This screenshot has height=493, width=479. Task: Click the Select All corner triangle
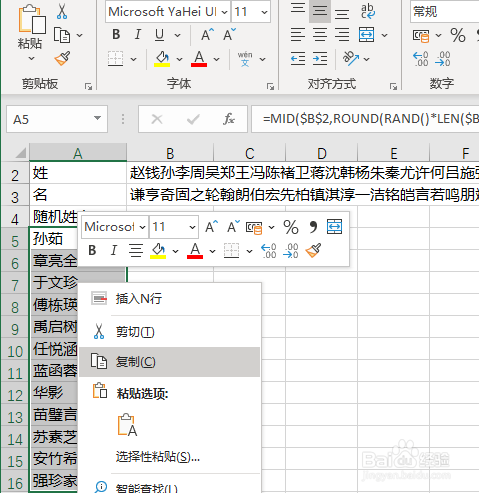pyautogui.click(x=20, y=153)
